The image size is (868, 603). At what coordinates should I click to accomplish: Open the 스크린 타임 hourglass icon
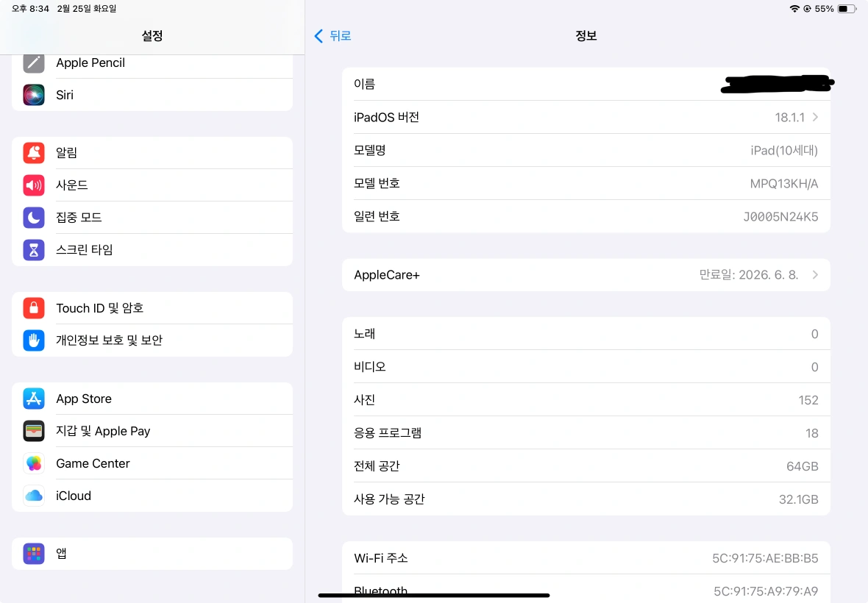click(34, 249)
